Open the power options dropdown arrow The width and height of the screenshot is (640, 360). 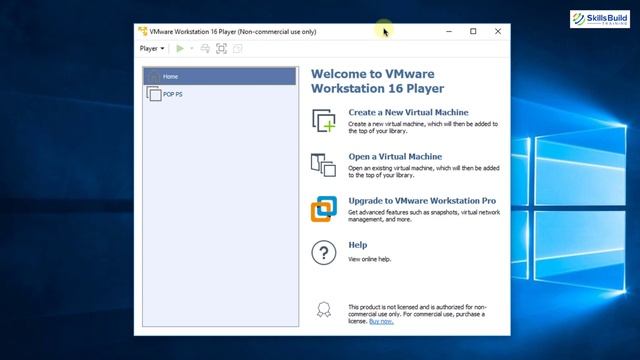191,49
